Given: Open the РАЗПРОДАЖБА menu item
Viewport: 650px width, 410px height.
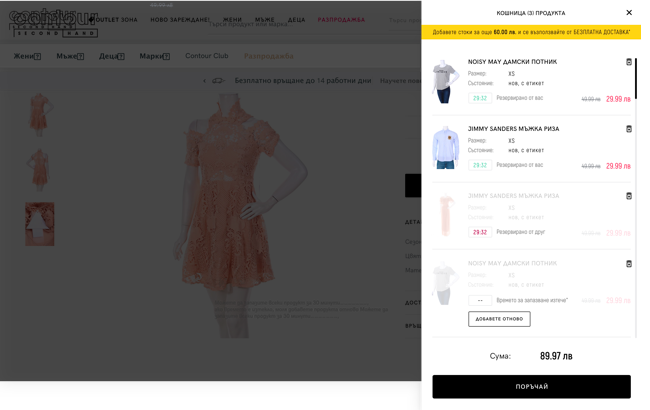Looking at the screenshot, I should tap(341, 19).
